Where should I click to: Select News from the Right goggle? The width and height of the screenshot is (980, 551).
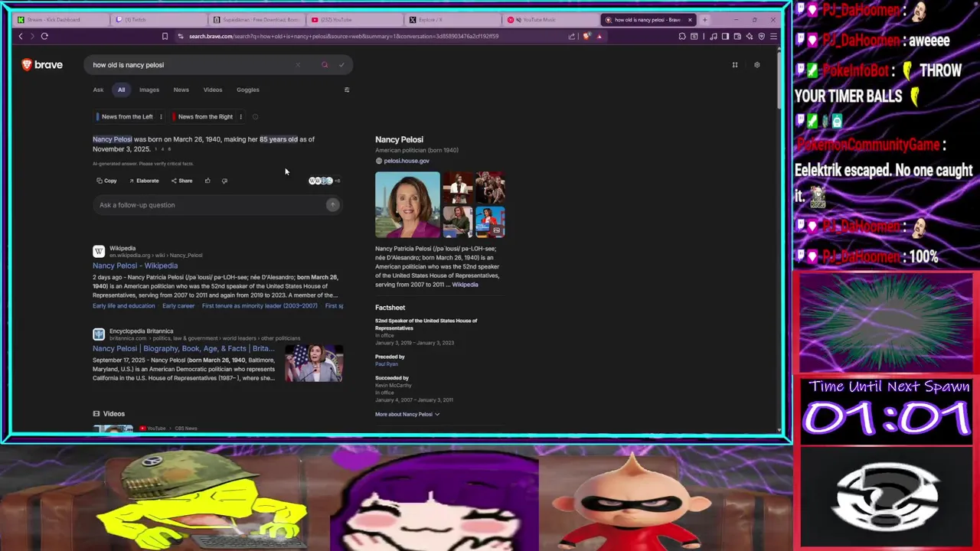pyautogui.click(x=204, y=117)
